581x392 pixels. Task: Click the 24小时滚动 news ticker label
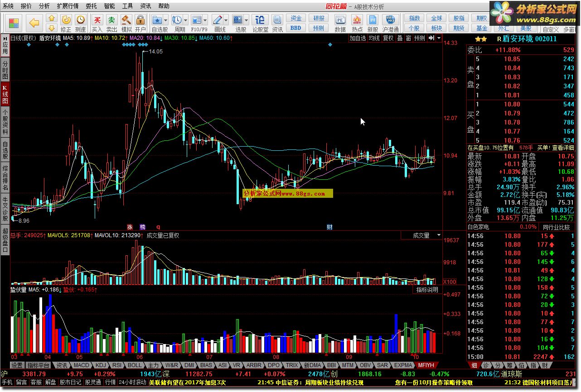(x=133, y=382)
